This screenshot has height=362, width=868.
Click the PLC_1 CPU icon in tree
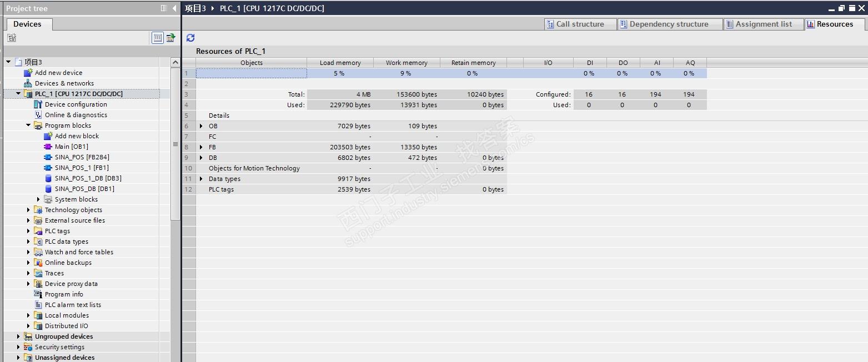coord(28,94)
